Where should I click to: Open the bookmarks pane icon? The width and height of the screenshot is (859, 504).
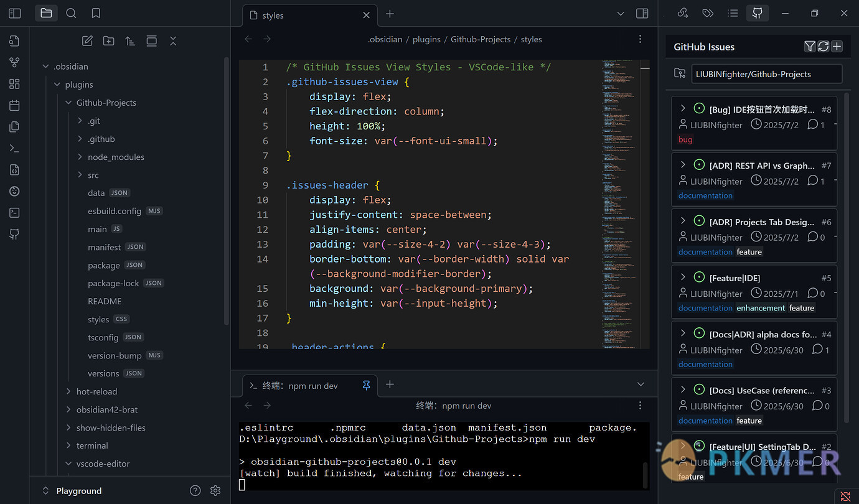coord(96,13)
